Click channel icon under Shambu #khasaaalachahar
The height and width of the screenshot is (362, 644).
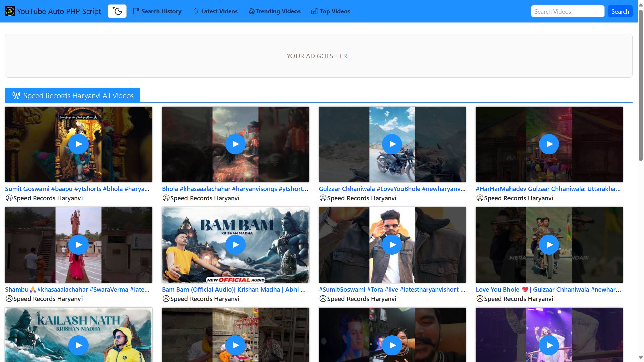coord(9,299)
